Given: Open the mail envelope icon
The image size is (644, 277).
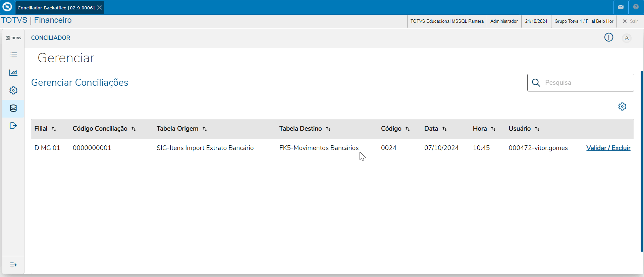Looking at the screenshot, I should (x=621, y=7).
